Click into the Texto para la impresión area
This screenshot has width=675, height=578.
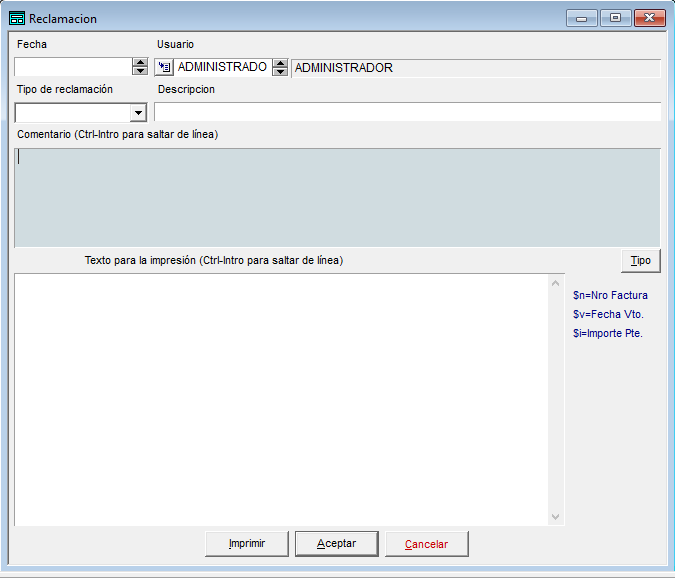point(282,399)
